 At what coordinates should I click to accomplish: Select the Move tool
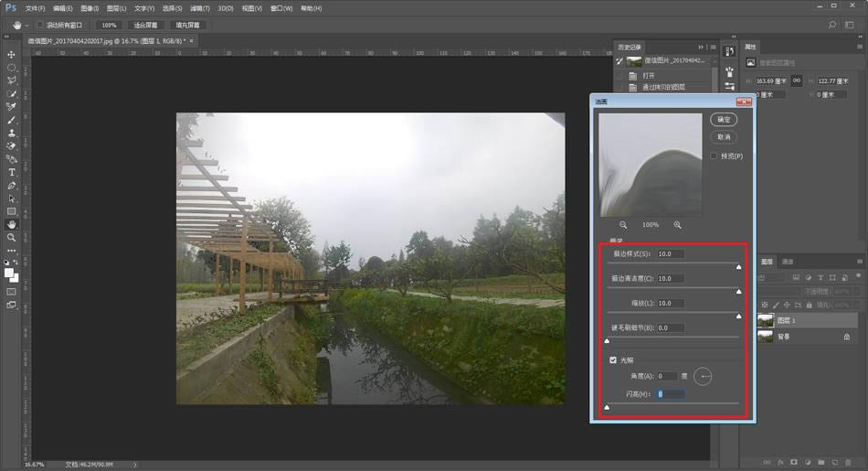[12, 55]
